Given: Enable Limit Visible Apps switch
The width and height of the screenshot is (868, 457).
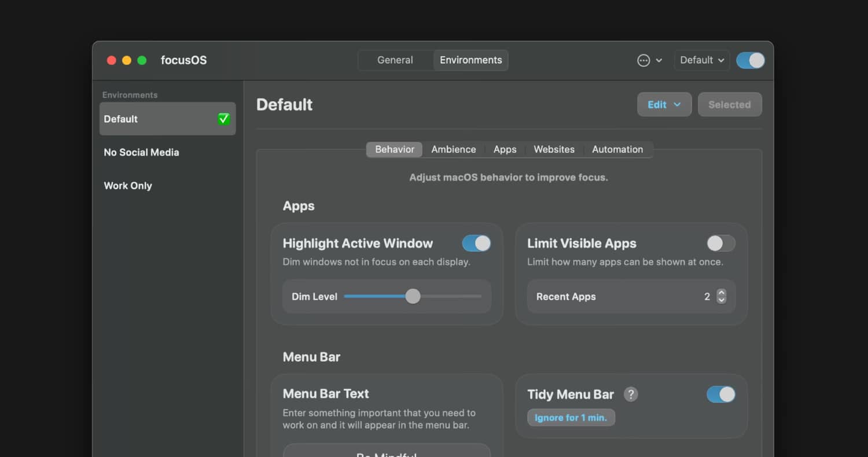Looking at the screenshot, I should point(721,243).
